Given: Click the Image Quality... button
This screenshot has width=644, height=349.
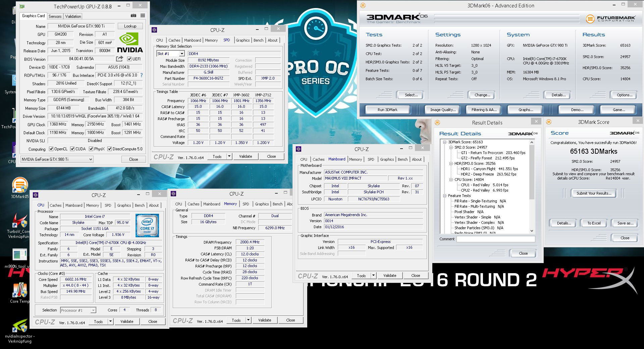Looking at the screenshot, I should click(x=443, y=110).
